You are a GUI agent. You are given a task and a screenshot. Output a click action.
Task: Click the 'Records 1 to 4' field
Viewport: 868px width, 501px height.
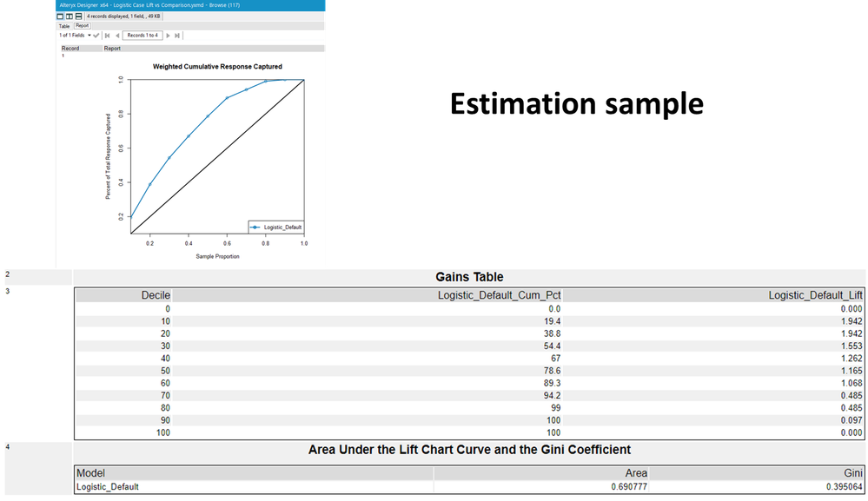(x=142, y=36)
